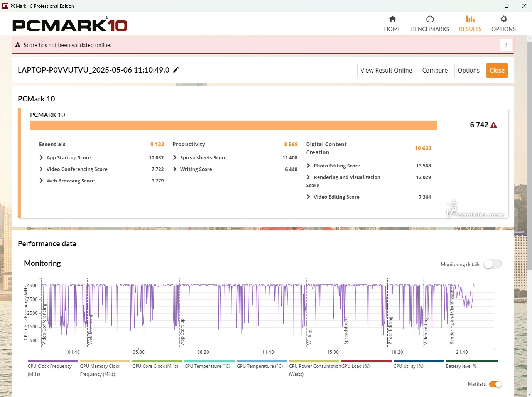The height and width of the screenshot is (397, 532).
Task: Toggle CPU Power Consumption legend
Action: point(314,368)
